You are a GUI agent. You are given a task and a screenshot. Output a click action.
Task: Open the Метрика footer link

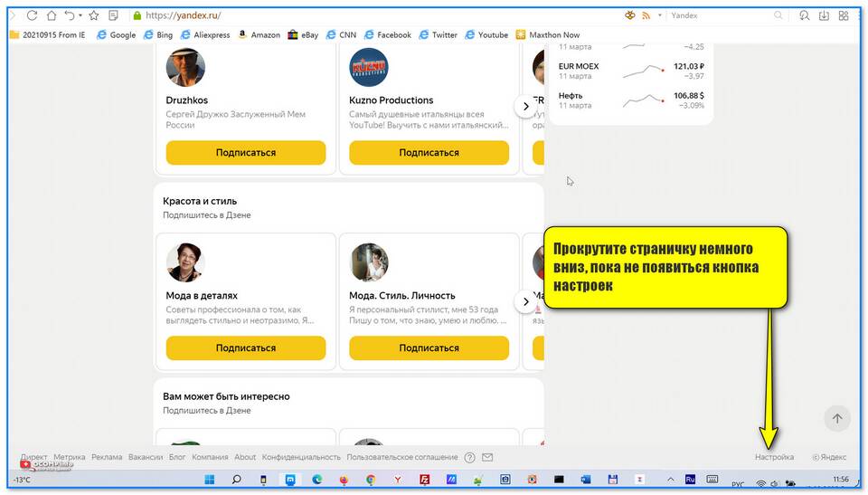(70, 457)
